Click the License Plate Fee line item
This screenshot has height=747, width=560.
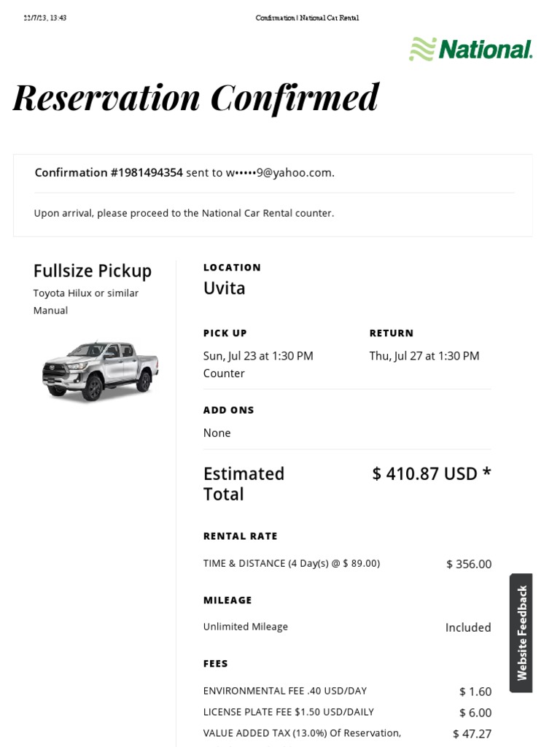(289, 712)
